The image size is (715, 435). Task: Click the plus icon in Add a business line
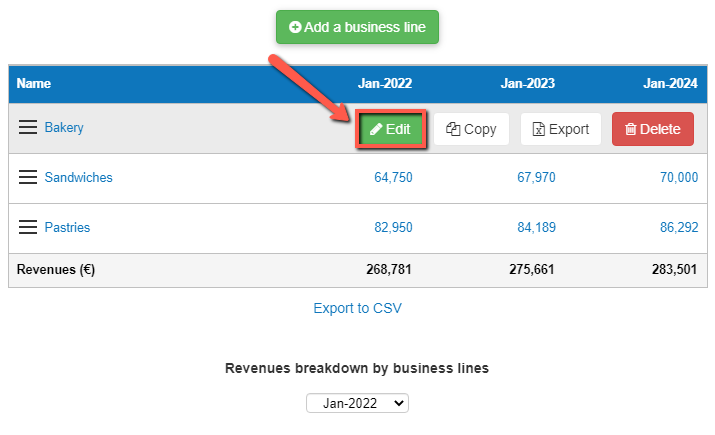pos(295,28)
